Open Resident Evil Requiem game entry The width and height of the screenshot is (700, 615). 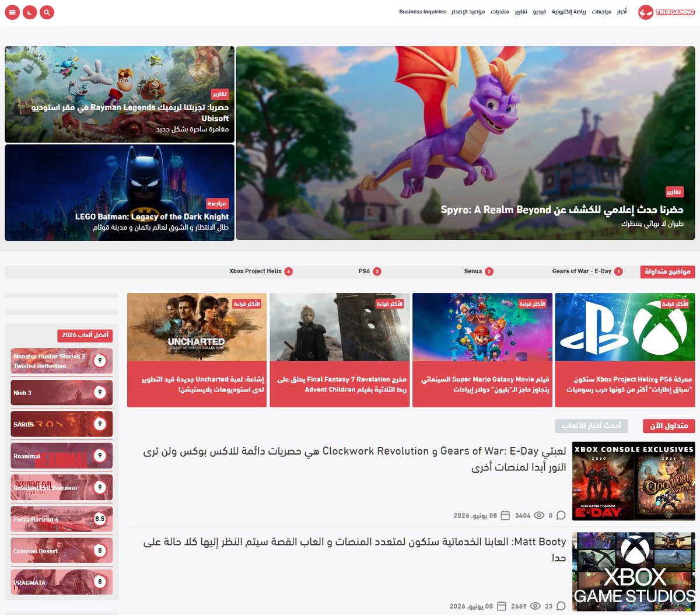click(x=61, y=487)
